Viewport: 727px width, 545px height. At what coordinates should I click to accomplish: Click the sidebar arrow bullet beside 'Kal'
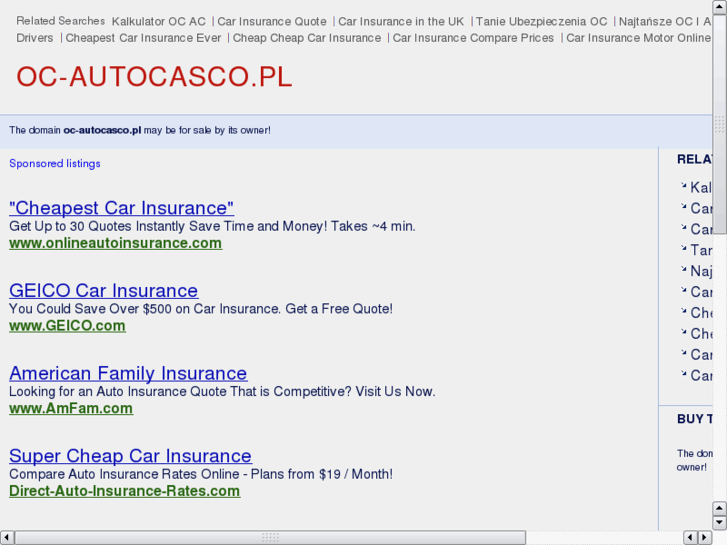click(683, 186)
